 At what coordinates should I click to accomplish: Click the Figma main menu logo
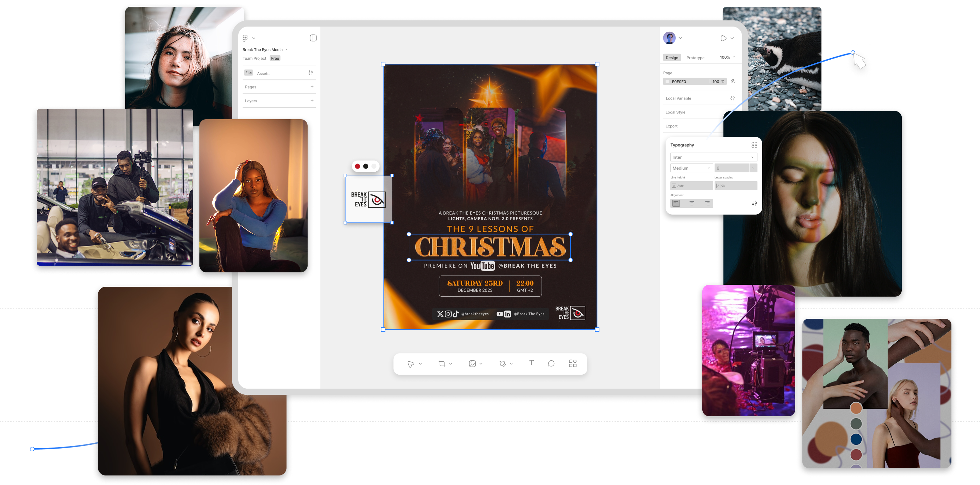coord(245,38)
